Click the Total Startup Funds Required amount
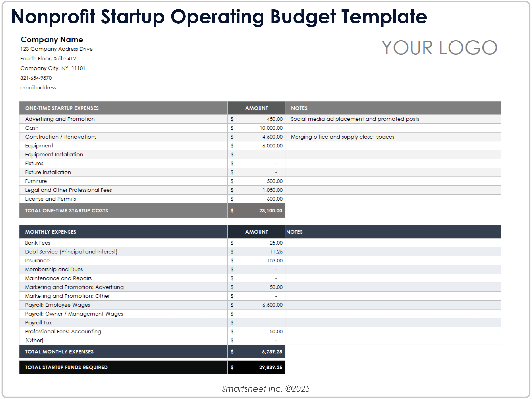Viewport: 532px width, 399px height. pos(270,367)
